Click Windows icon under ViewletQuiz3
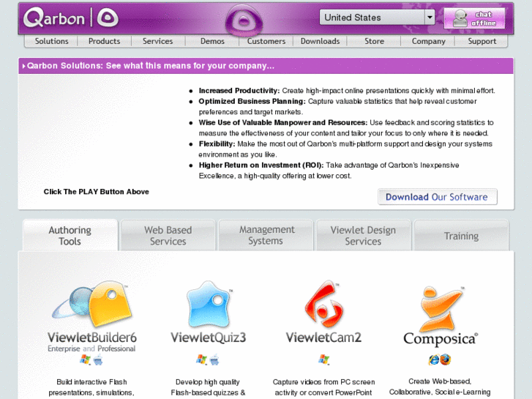Image resolution: width=532 pixels, height=399 pixels. pyautogui.click(x=201, y=359)
